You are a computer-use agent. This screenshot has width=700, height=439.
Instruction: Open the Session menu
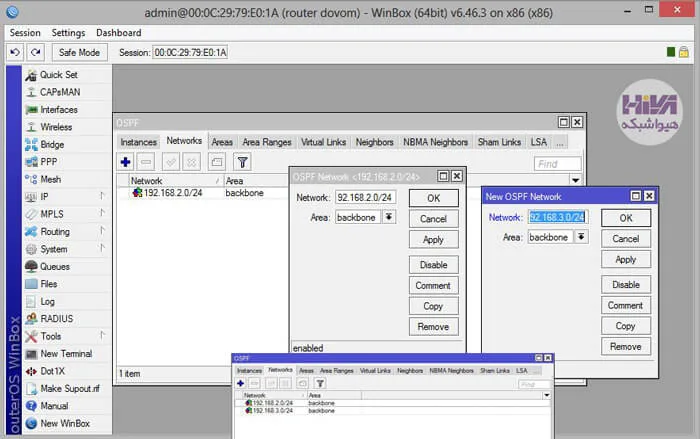click(25, 33)
